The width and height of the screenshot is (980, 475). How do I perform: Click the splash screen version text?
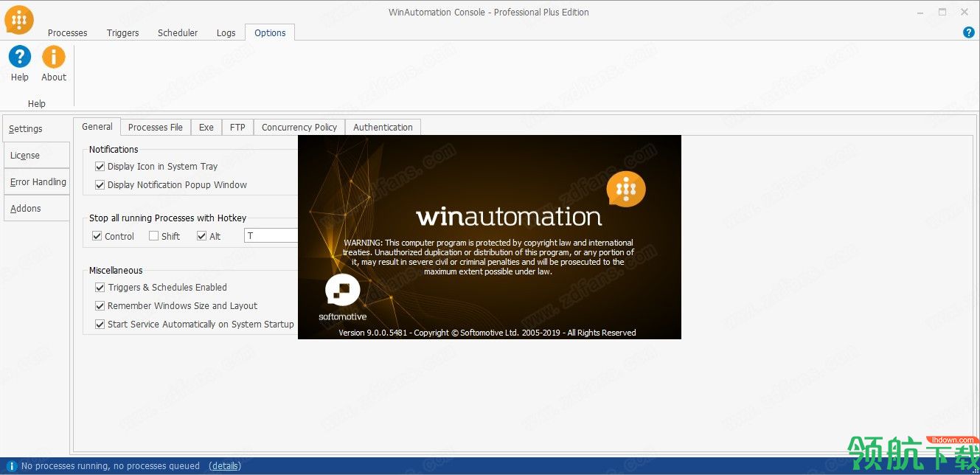click(487, 333)
